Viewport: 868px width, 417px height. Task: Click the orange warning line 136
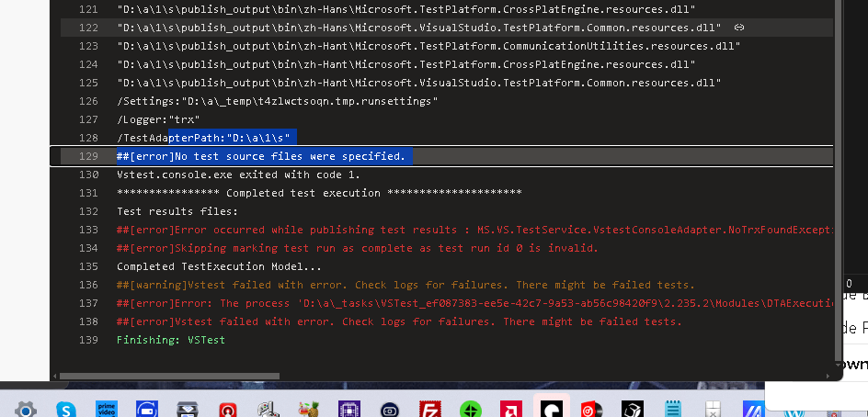pos(405,285)
